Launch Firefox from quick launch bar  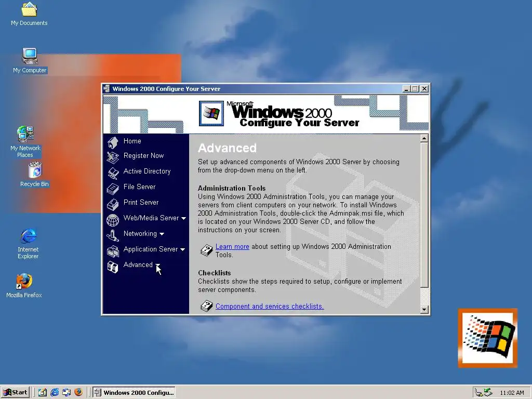click(78, 392)
